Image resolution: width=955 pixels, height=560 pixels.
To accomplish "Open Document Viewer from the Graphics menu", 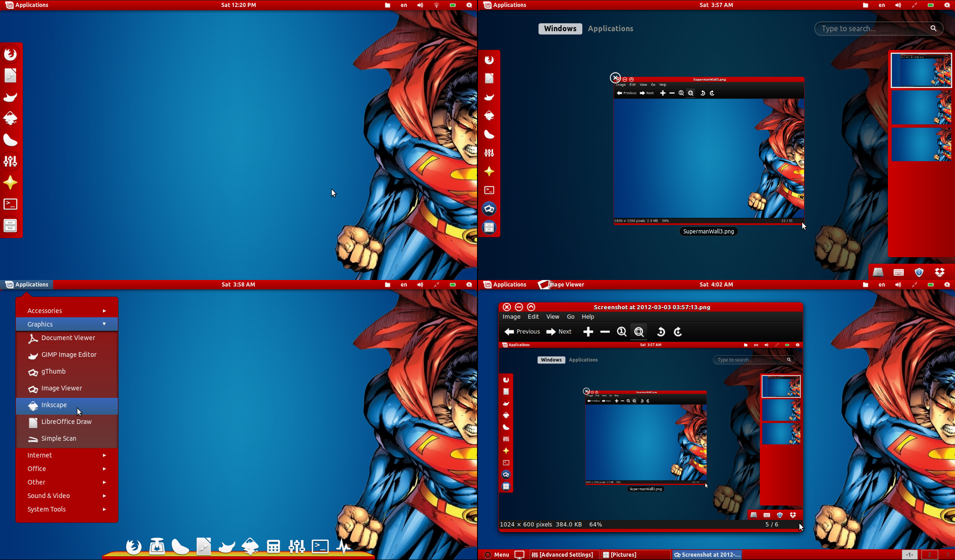I will click(67, 338).
